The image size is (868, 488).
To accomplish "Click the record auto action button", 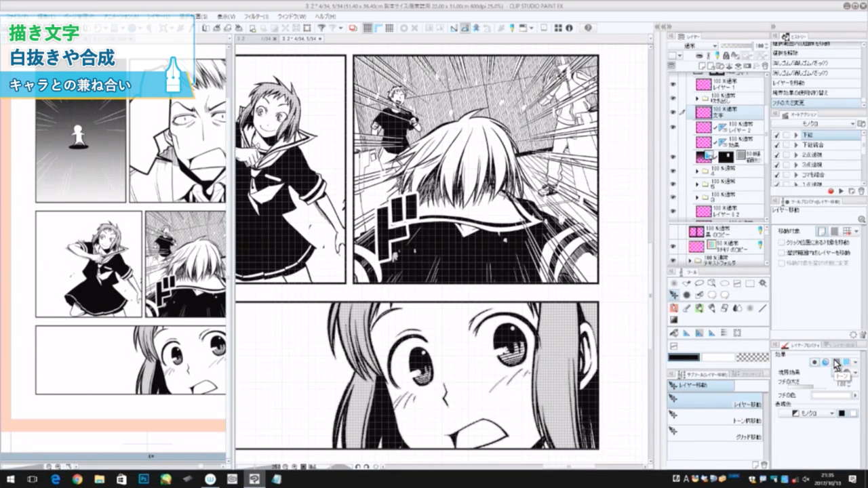I will [830, 192].
